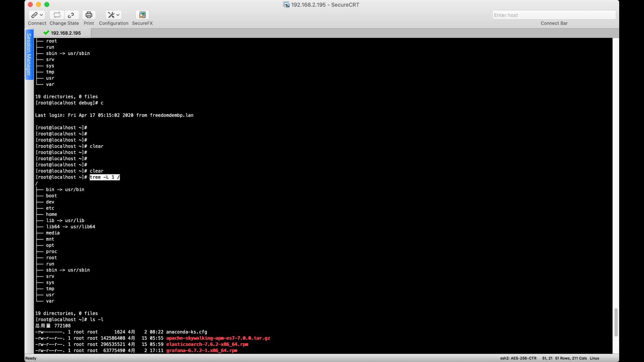Screen dimensions: 644x362
Task: Click 'anaconda-ks.cfg' filename
Action: (x=186, y=332)
